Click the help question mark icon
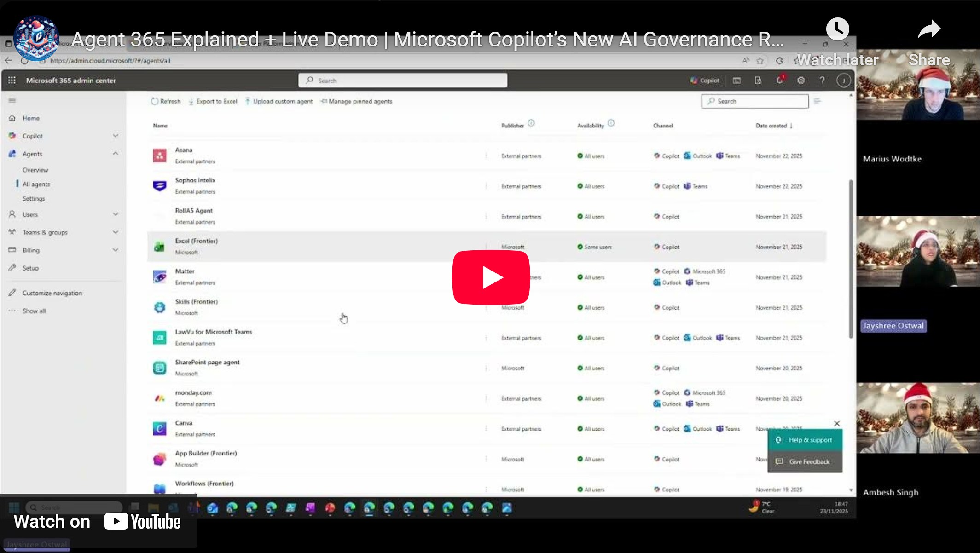 (x=822, y=80)
